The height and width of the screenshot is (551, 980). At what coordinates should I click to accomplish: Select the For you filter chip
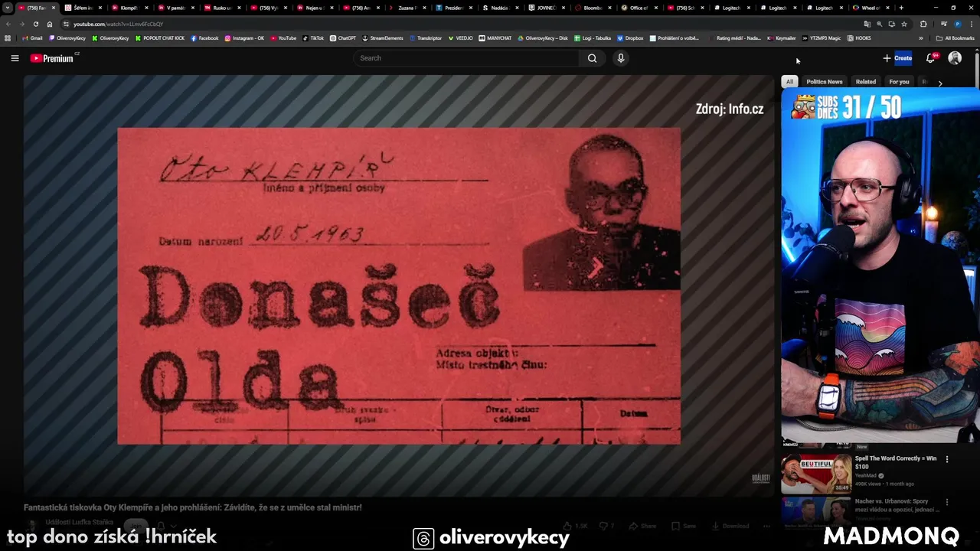click(899, 82)
